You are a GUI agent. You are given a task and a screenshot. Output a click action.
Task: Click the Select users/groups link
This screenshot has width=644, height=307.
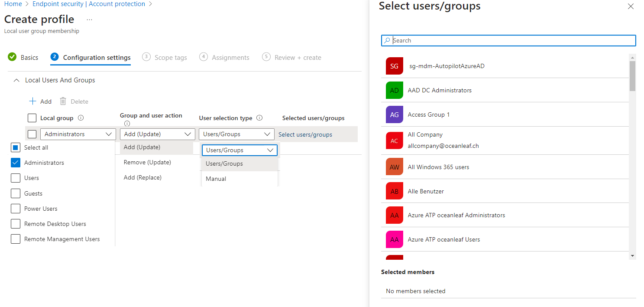[305, 134]
